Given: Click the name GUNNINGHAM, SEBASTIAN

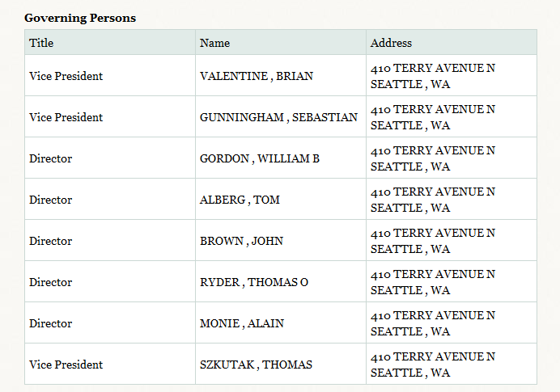Looking at the screenshot, I should [278, 117].
